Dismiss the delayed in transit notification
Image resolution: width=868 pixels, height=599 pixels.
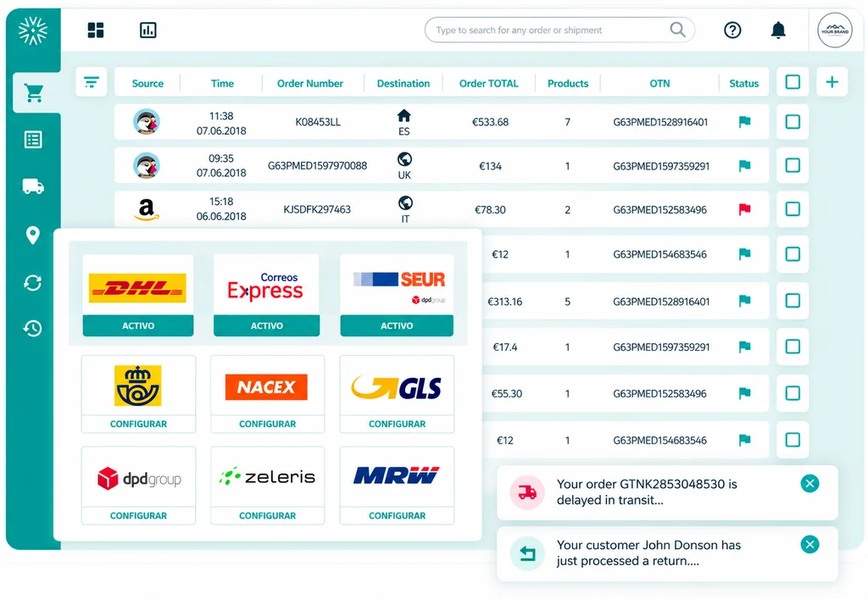(x=810, y=484)
